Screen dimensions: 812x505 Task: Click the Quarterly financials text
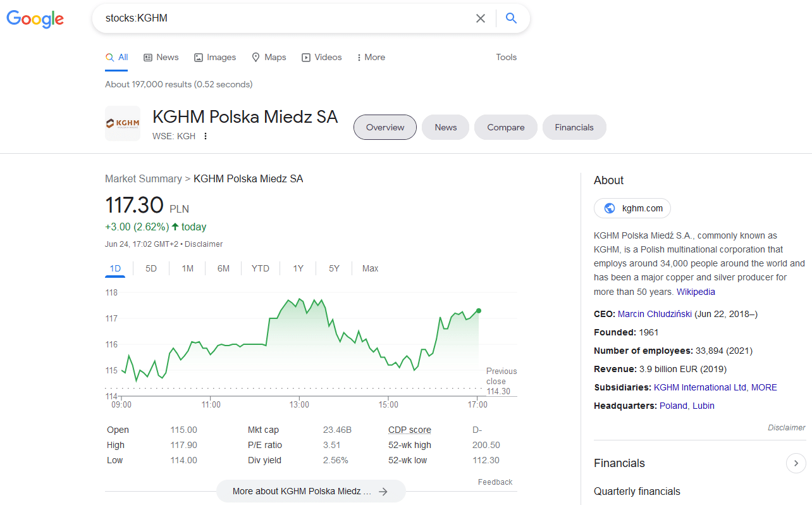tap(637, 492)
